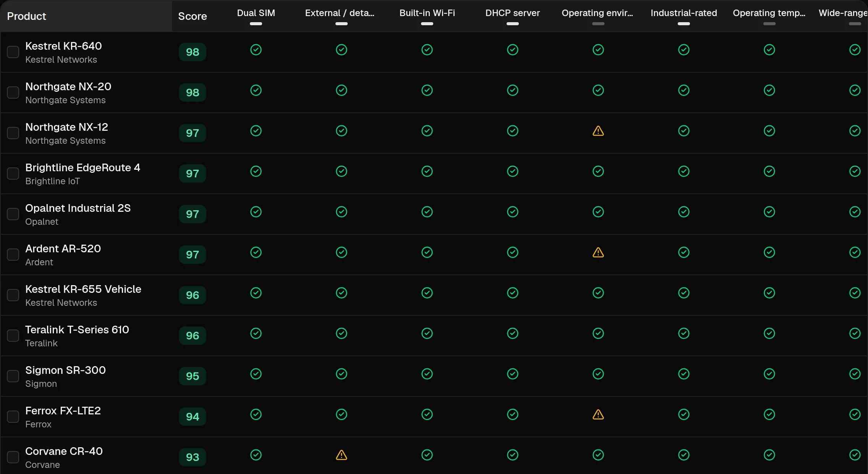Open the Ferrox FX-LTE2 product name
This screenshot has width=868, height=474.
tap(63, 411)
